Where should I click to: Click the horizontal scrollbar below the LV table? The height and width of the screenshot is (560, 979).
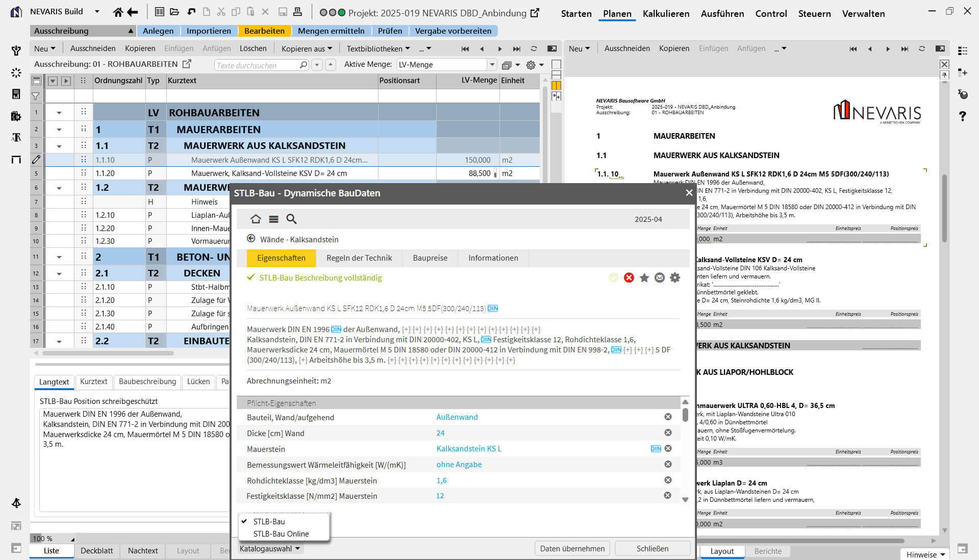coord(108,353)
